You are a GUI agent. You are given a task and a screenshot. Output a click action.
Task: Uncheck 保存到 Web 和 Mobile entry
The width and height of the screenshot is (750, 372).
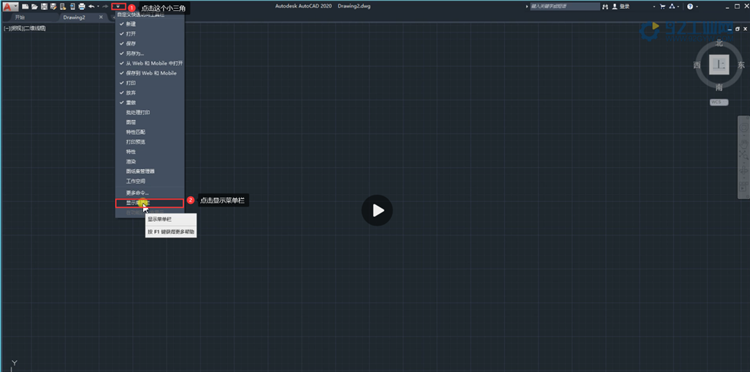pos(150,73)
